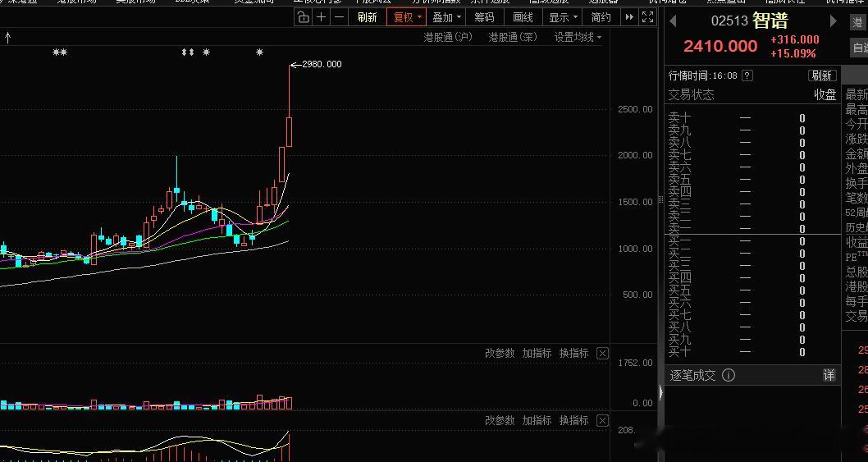Activate the 画线 drawing tool
Image resolution: width=868 pixels, height=462 pixels.
tap(523, 17)
